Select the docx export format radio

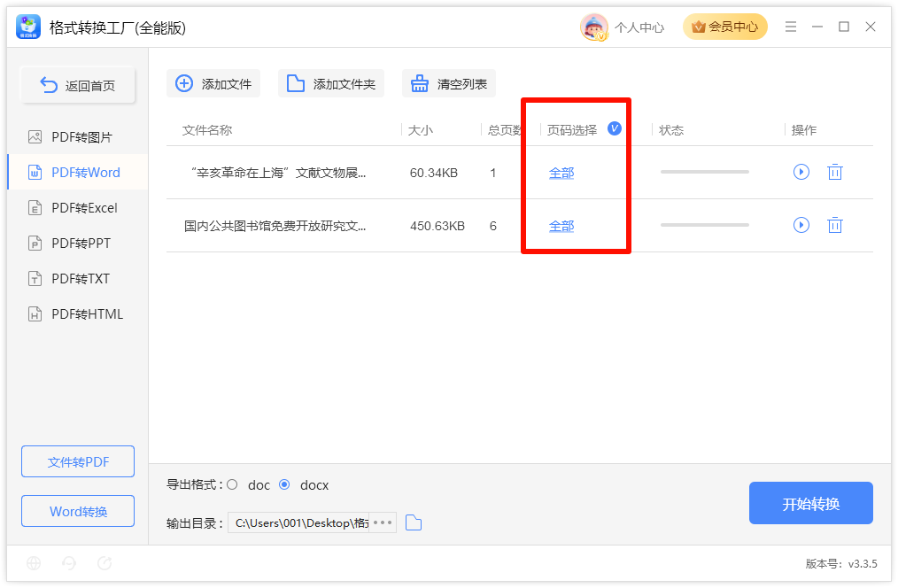point(284,485)
